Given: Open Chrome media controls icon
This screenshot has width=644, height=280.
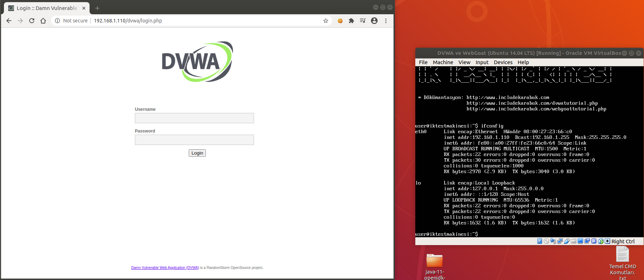Looking at the screenshot, I should pyautogui.click(x=363, y=21).
